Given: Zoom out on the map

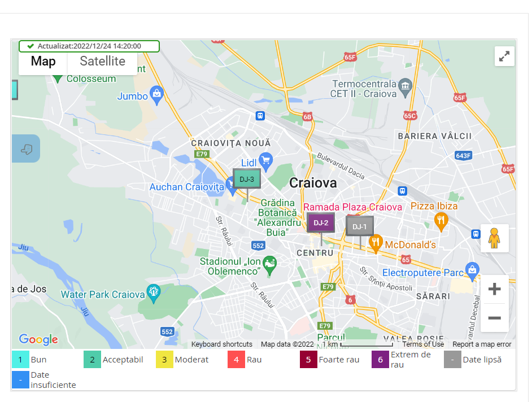Looking at the screenshot, I should (x=494, y=318).
